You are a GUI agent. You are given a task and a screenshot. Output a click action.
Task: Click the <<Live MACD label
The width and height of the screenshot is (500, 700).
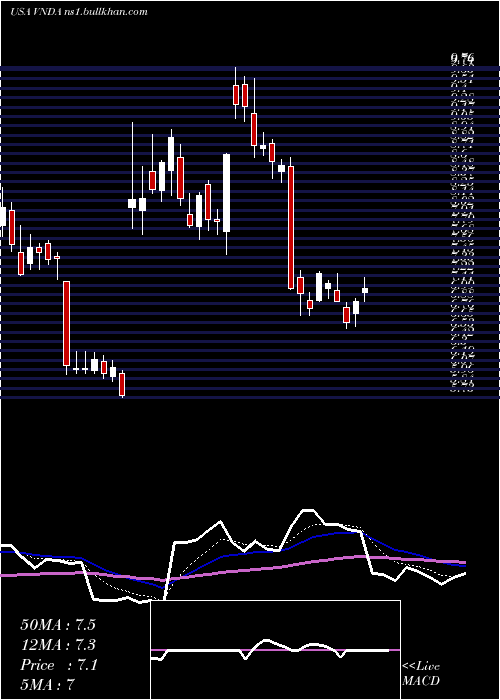click(421, 674)
